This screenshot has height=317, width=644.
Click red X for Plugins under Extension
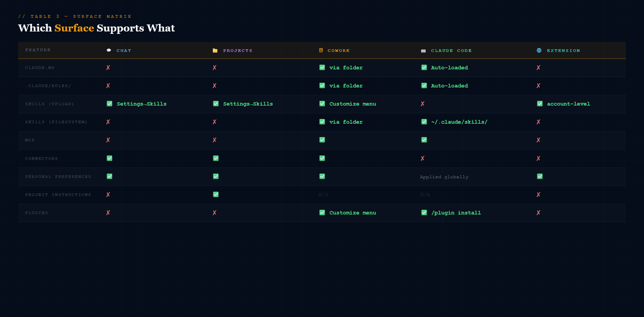[538, 213]
